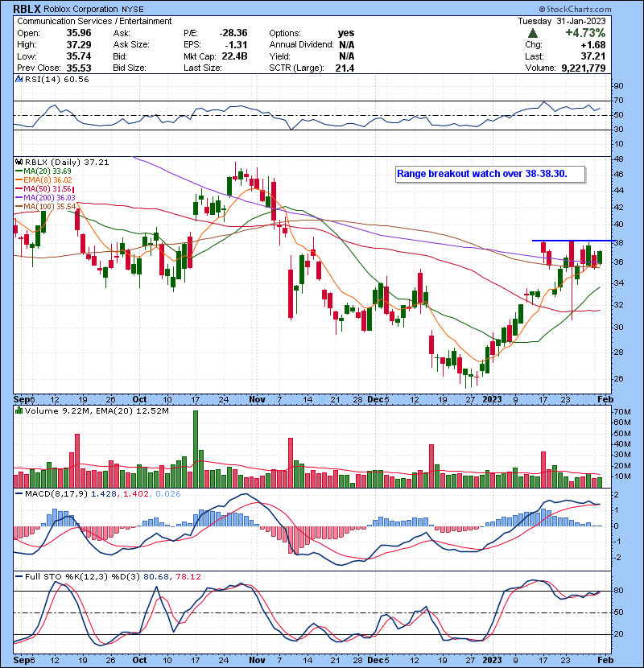The height and width of the screenshot is (668, 644).
Task: Click the Volume value 9,221,779
Action: click(584, 68)
